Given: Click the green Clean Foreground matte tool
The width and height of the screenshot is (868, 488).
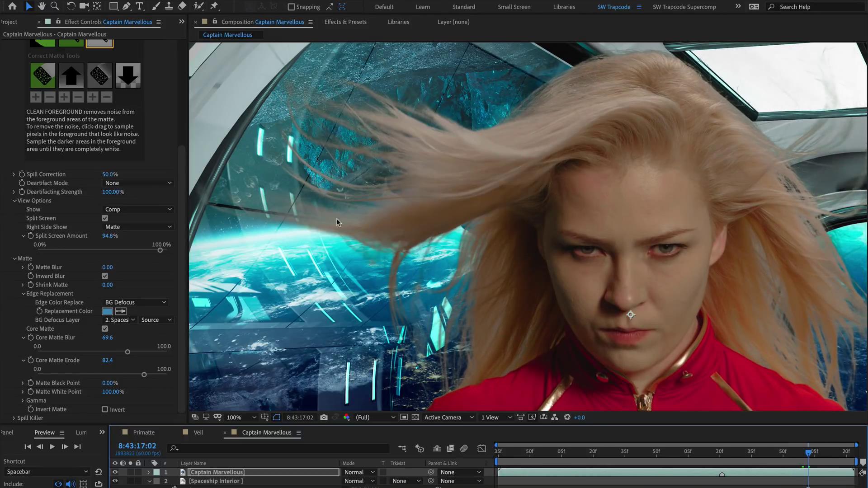Looking at the screenshot, I should click(43, 75).
